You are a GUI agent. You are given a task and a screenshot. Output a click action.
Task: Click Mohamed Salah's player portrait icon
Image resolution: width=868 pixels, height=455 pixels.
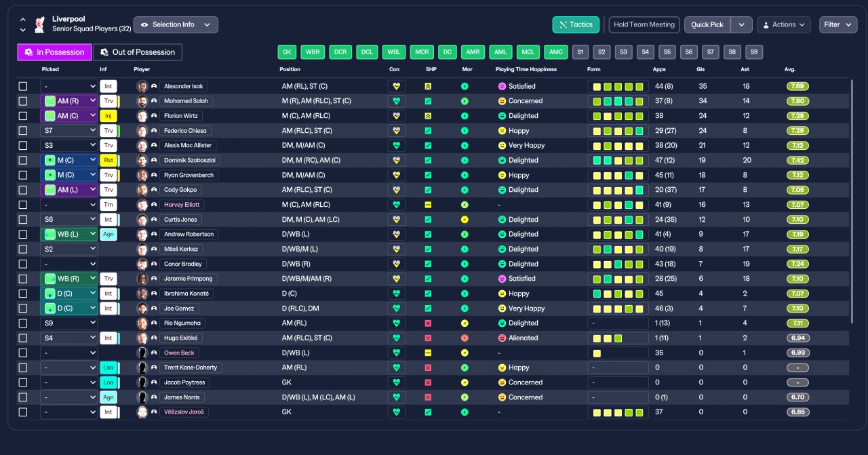[142, 101]
